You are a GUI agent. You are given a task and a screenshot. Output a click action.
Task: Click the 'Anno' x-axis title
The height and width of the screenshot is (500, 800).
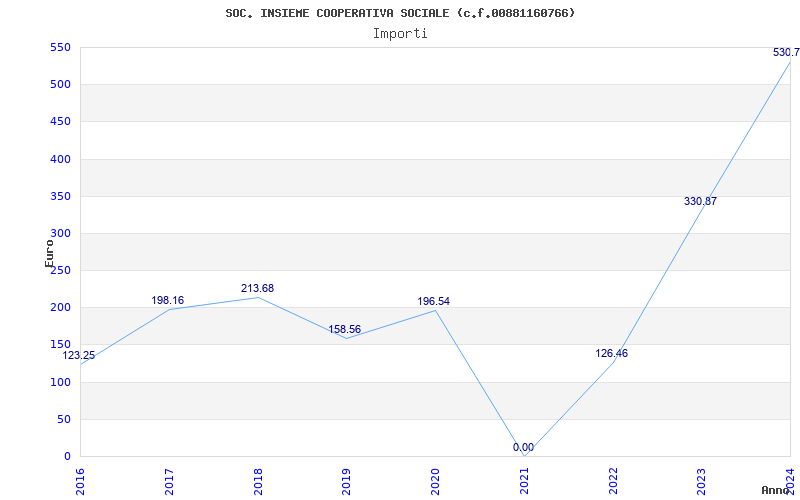coord(775,490)
